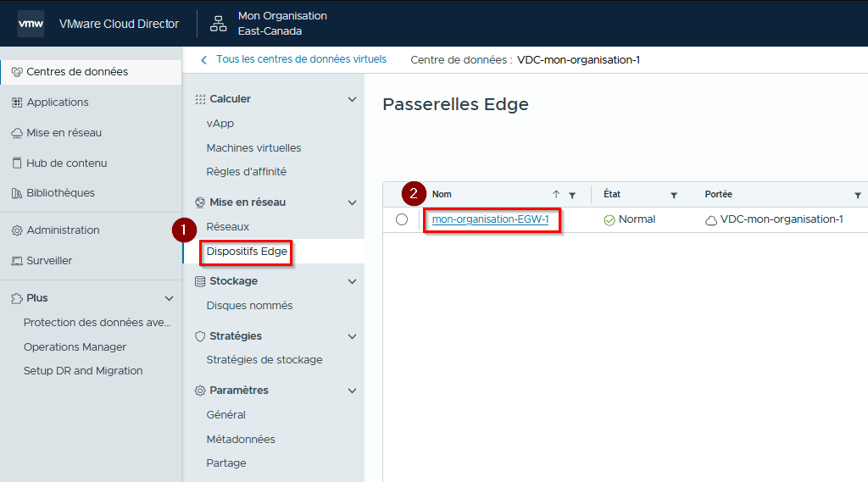The height and width of the screenshot is (482, 868).
Task: Select Dispositifs Edge
Action: pyautogui.click(x=247, y=252)
